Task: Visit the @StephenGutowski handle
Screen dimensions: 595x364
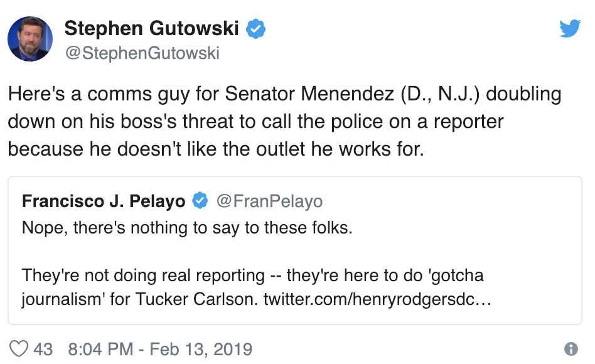Action: [142, 53]
